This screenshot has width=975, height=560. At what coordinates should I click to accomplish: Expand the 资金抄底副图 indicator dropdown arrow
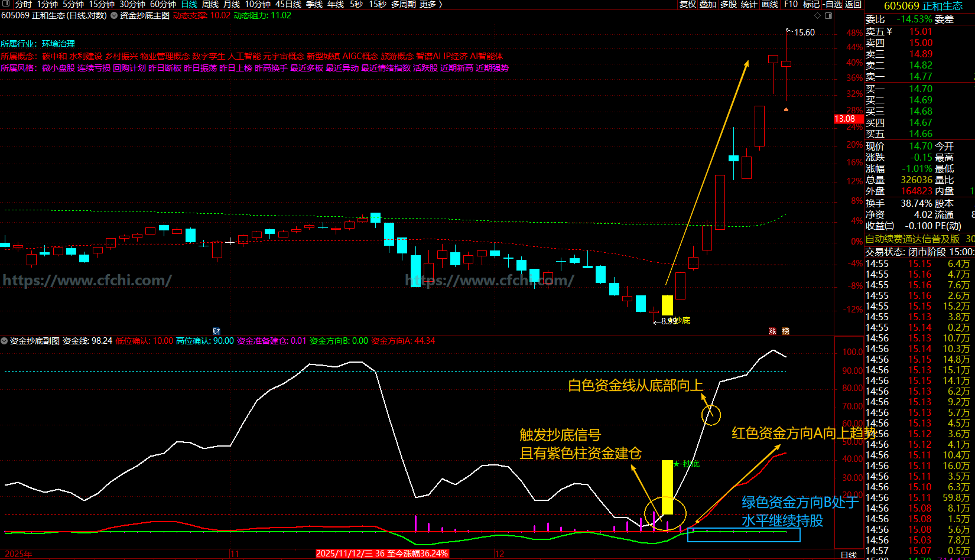point(4,341)
